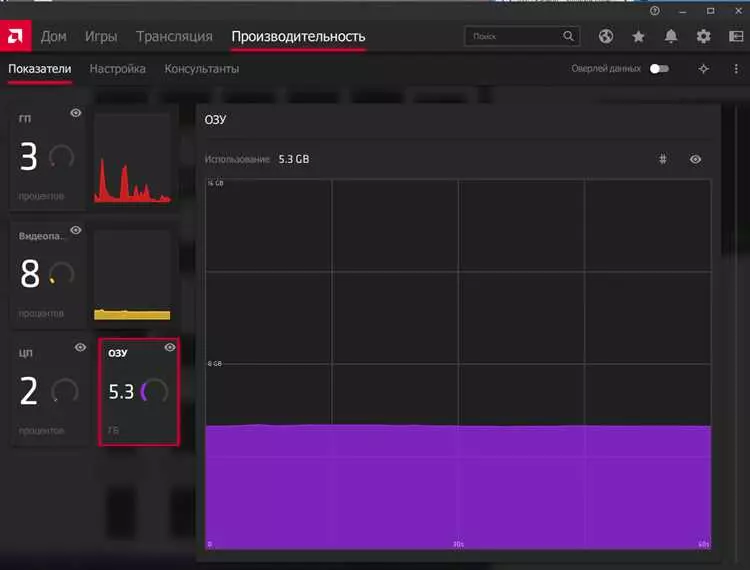Select the ГП metric card showing 3
The width and height of the screenshot is (750, 570).
[x=48, y=157]
